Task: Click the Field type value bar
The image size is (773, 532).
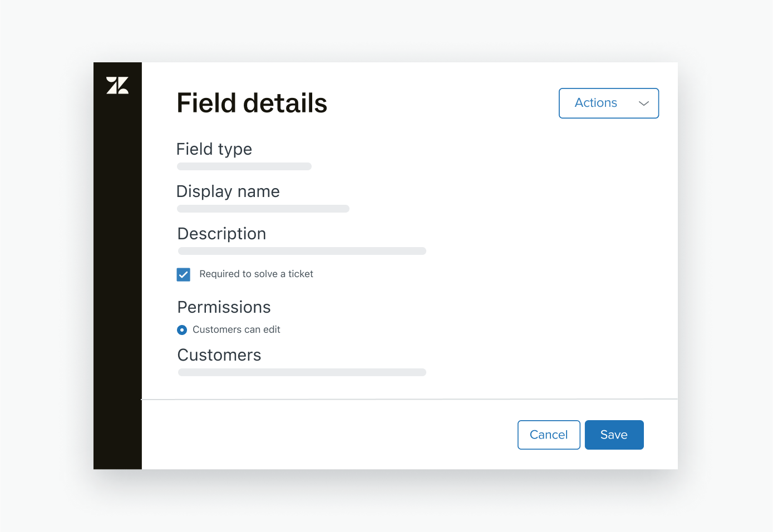Action: coord(244,166)
